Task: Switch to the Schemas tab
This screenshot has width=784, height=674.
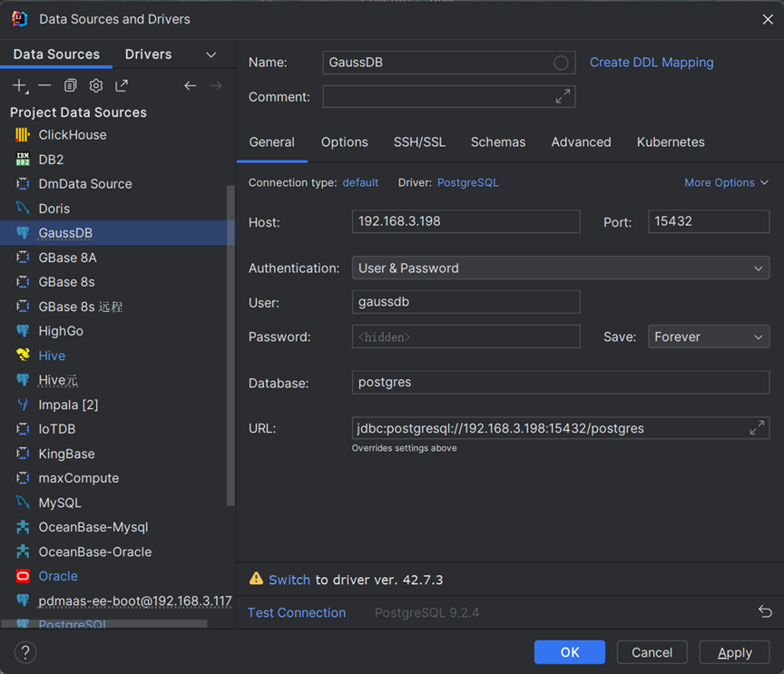Action: (x=497, y=142)
